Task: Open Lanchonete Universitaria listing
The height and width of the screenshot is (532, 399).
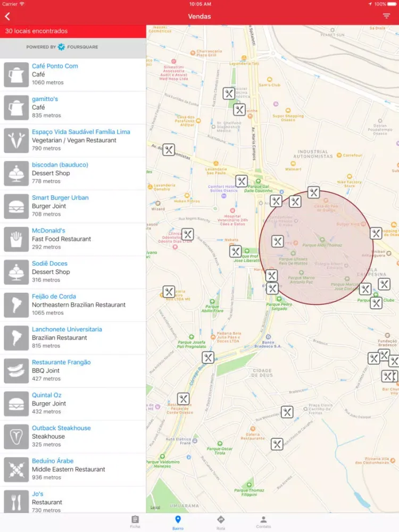Action: coord(73,338)
